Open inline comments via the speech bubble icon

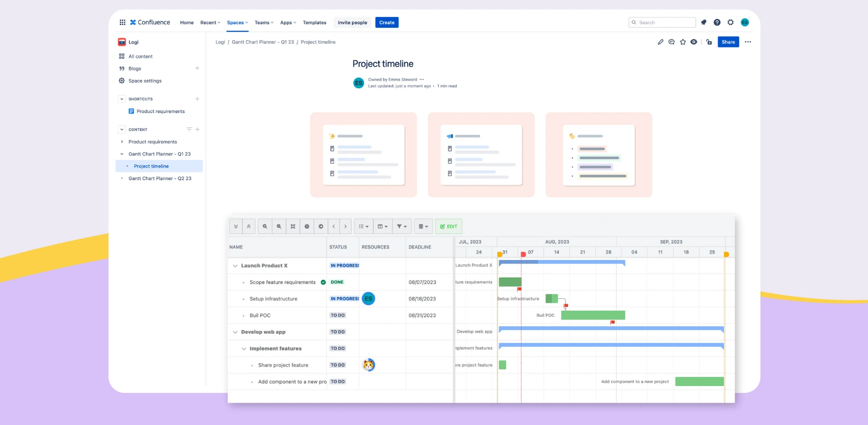pyautogui.click(x=671, y=42)
